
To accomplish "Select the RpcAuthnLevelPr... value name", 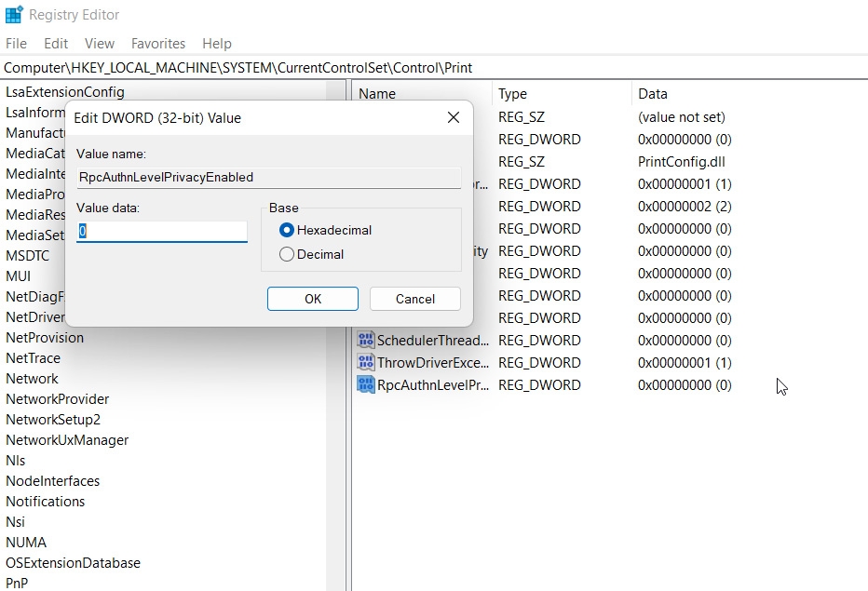I will pos(433,385).
